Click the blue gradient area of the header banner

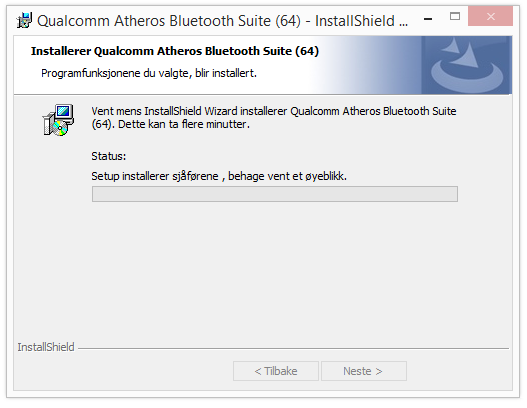coord(370,66)
